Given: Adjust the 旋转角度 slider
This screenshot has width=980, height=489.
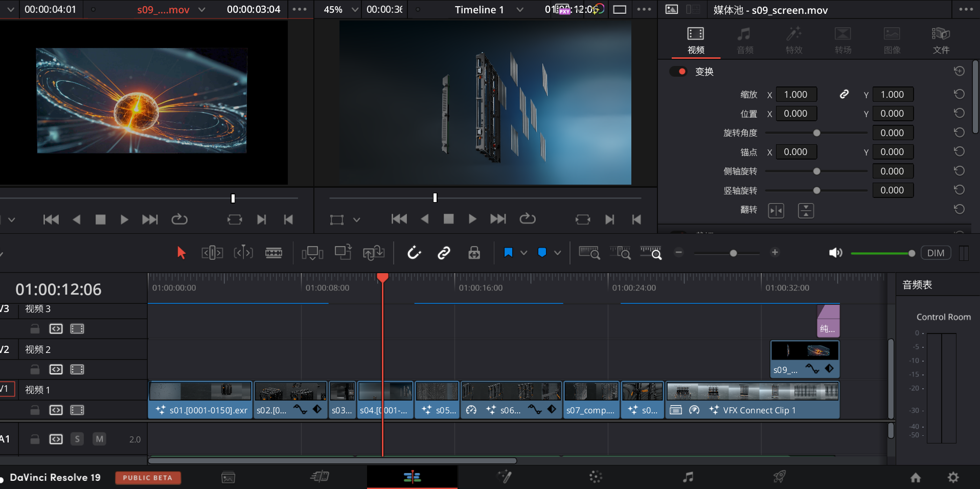Looking at the screenshot, I should pos(816,133).
